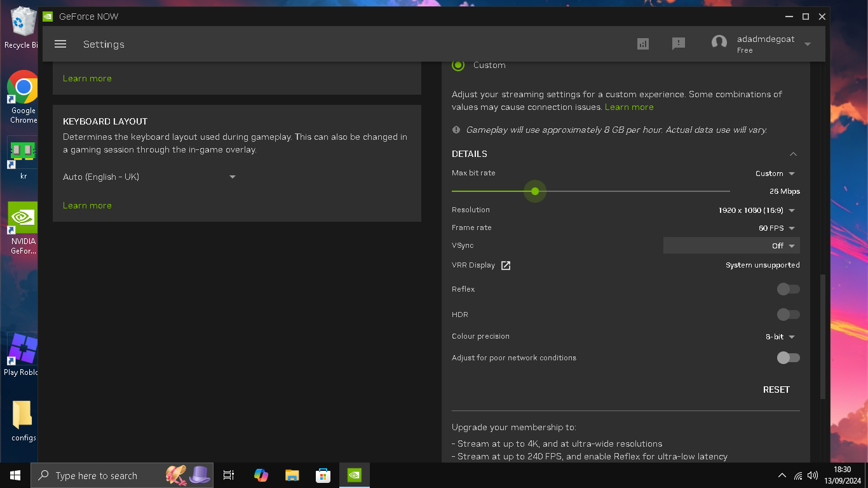
Task: Open Learn more link about streaming settings
Action: coord(629,107)
